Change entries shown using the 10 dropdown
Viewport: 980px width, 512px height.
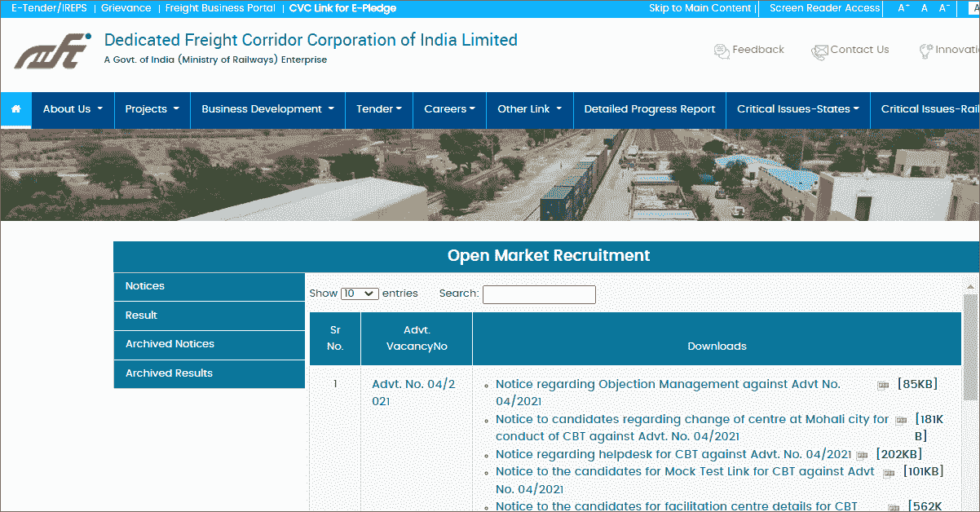tap(360, 294)
